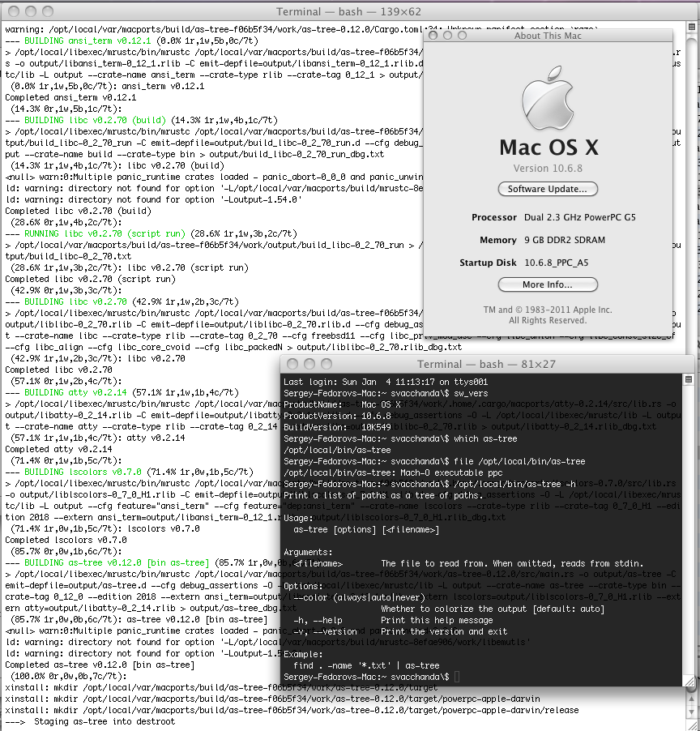Click the 'Usage:' heading in the terminal
The height and width of the screenshot is (731, 700).
[298, 518]
